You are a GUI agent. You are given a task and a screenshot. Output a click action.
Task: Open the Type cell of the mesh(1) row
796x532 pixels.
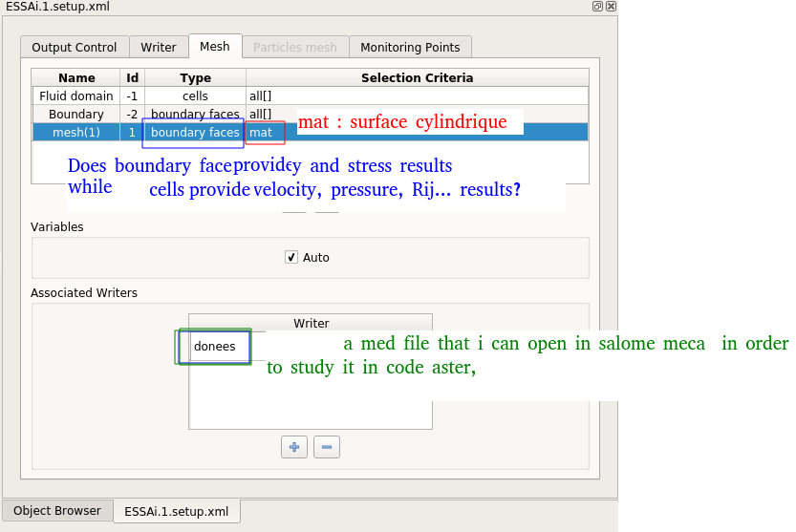pos(195,132)
